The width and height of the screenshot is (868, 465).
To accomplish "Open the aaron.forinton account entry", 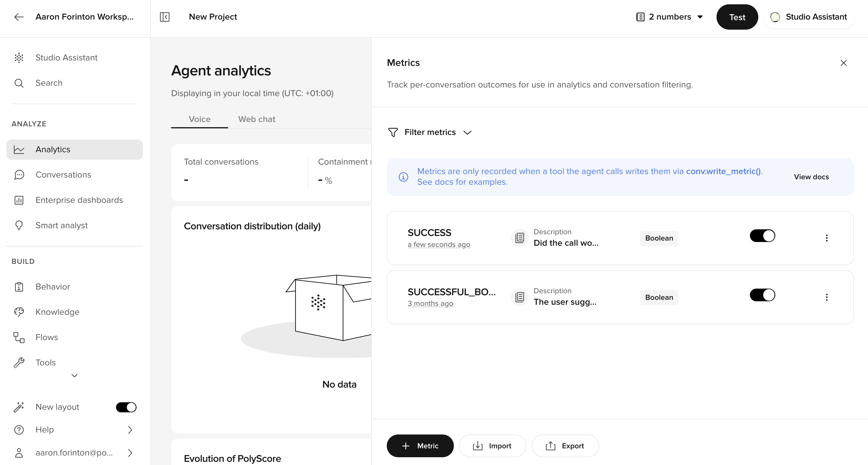I will tap(74, 453).
